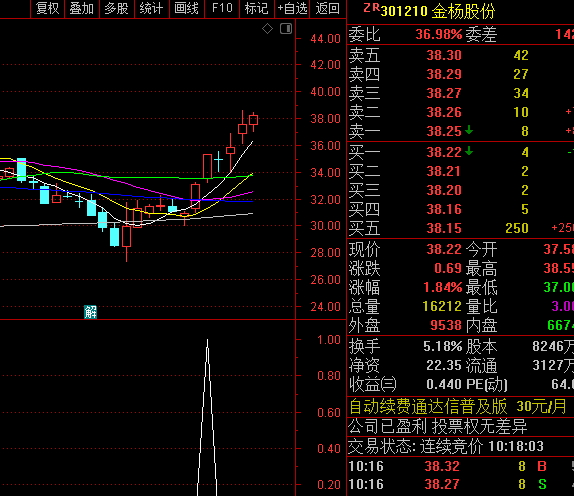Screen dimensions: 574x496
Task: Click the diamond icon above the chart
Action: point(268,29)
